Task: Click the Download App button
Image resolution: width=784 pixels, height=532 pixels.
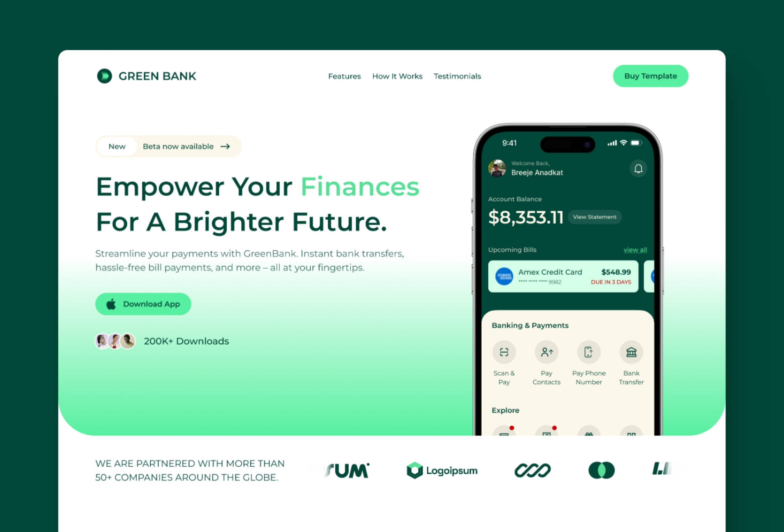Action: (144, 304)
